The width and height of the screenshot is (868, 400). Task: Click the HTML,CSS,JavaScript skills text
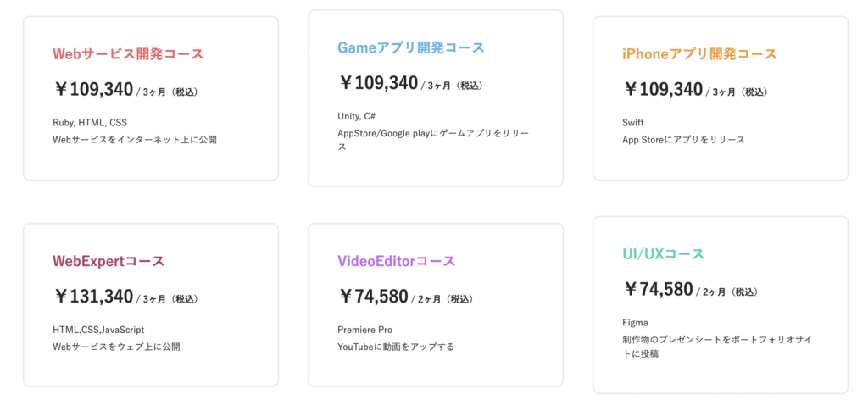tap(98, 330)
